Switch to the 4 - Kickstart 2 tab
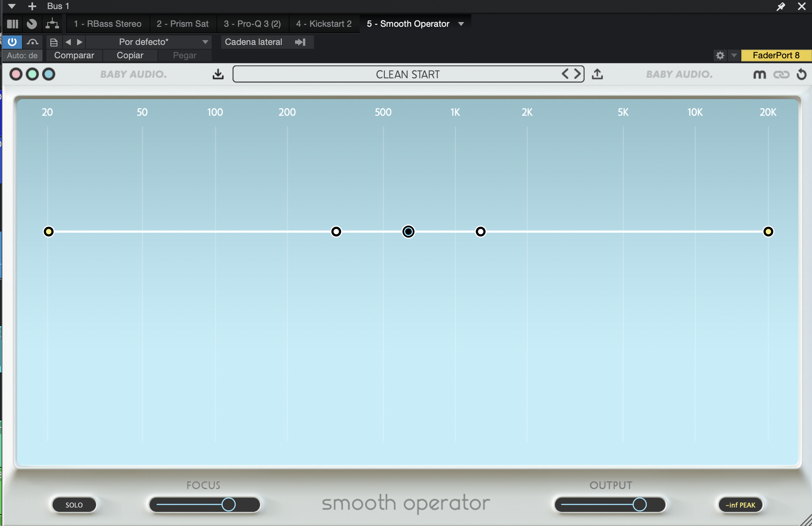 pos(324,24)
